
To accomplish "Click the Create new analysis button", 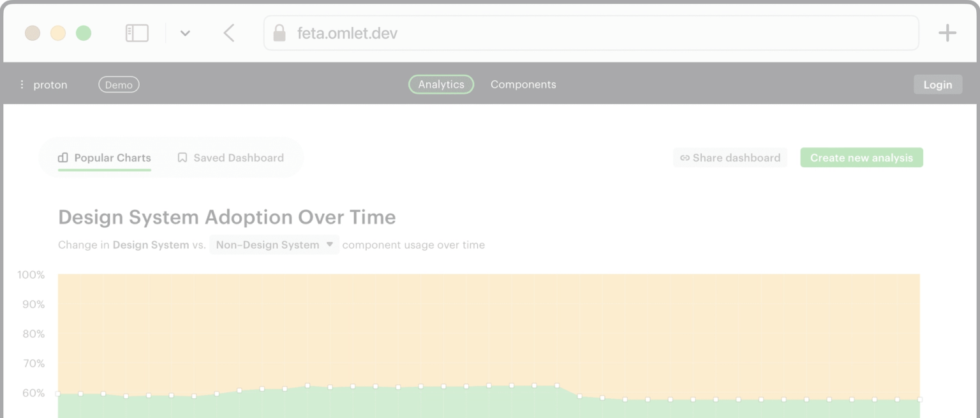I will tap(861, 158).
